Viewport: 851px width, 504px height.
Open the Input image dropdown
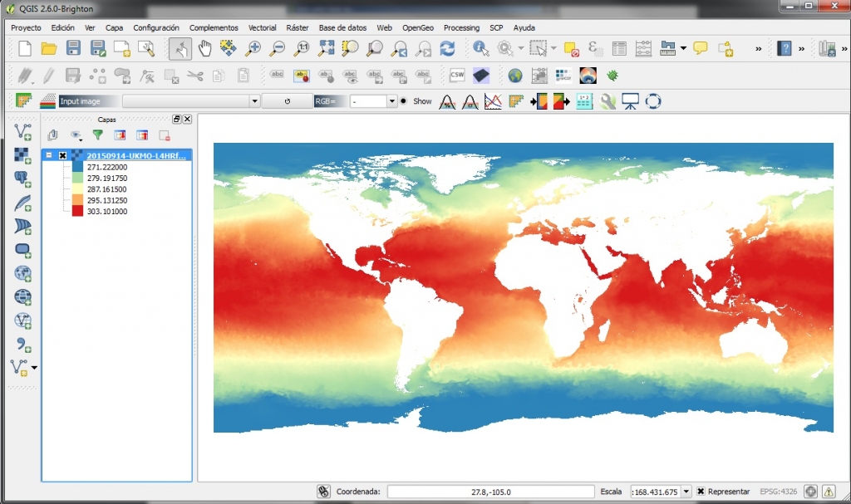click(255, 101)
